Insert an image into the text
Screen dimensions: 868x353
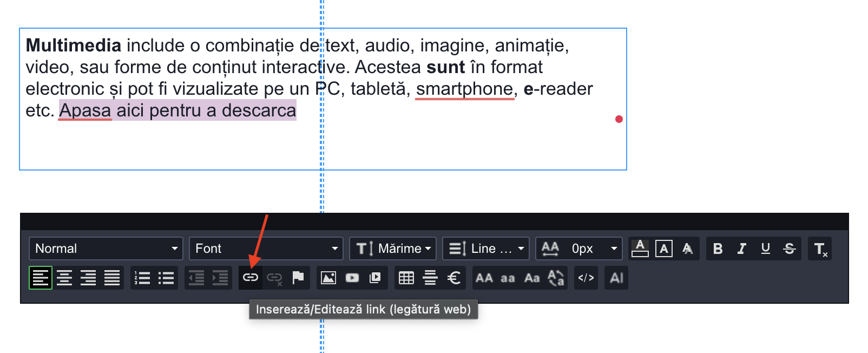(x=328, y=278)
